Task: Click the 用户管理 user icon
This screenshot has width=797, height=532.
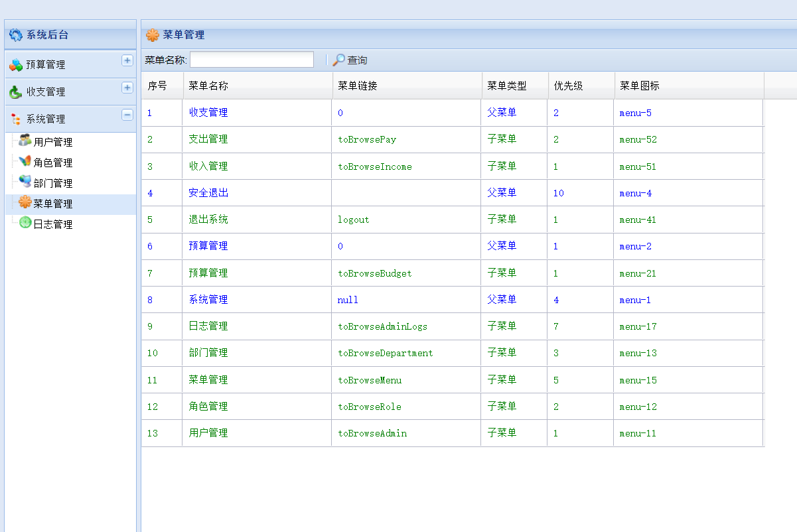Action: [25, 141]
